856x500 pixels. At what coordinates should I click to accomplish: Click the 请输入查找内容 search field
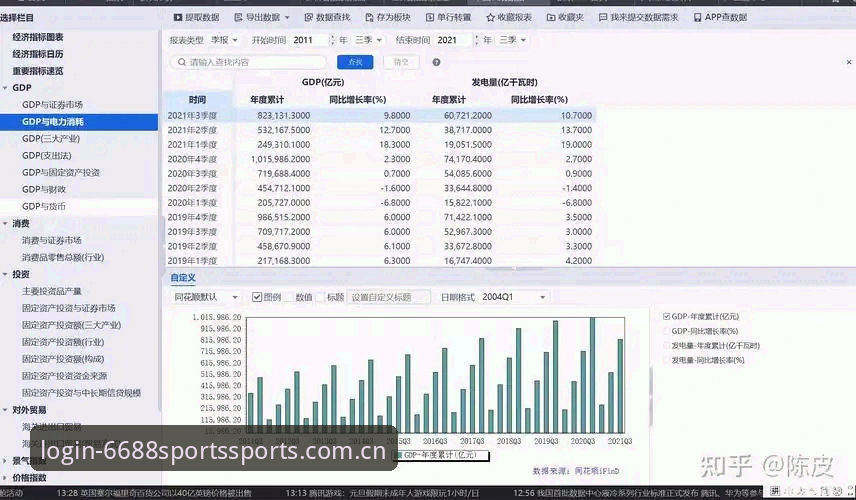pyautogui.click(x=249, y=62)
